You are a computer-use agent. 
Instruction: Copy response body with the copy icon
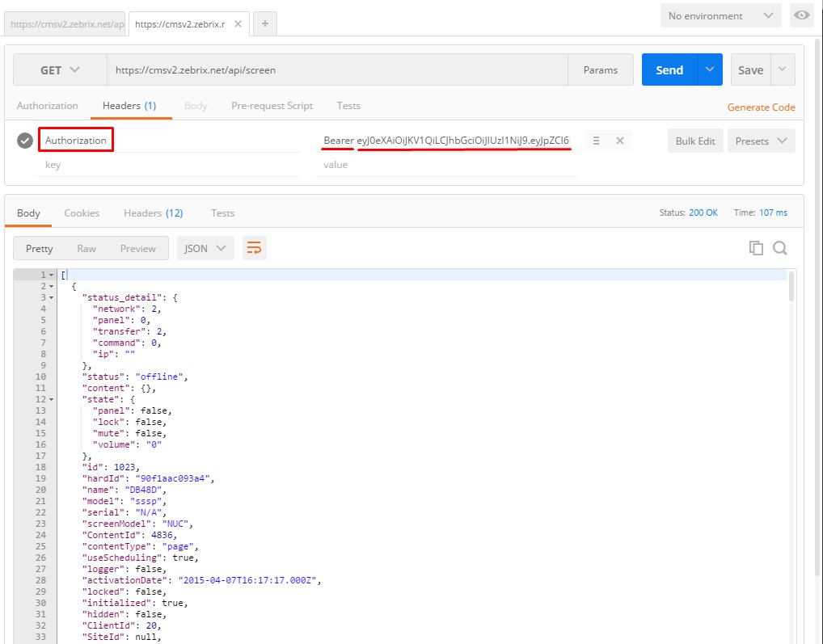756,248
